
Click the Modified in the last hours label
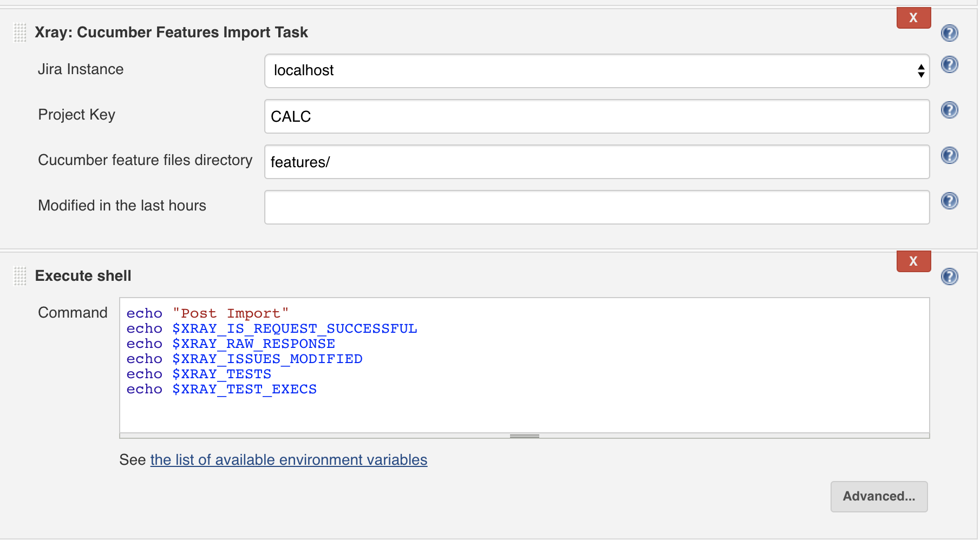122,206
